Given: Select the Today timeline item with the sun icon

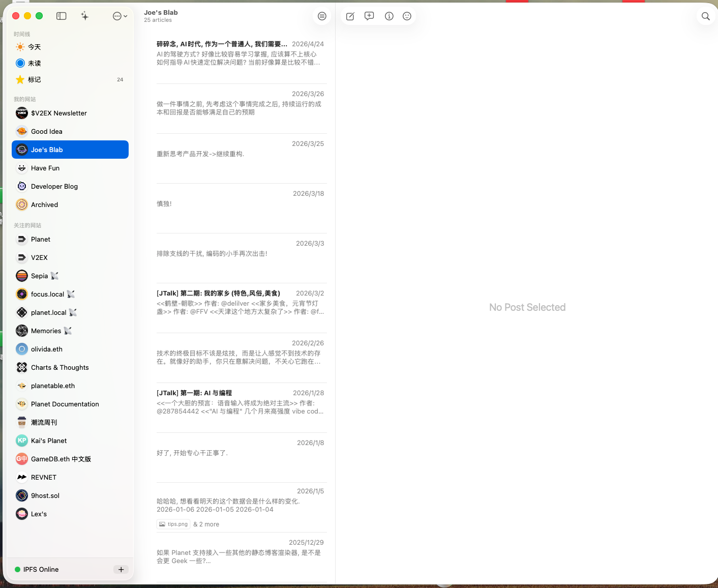Looking at the screenshot, I should 35,47.
